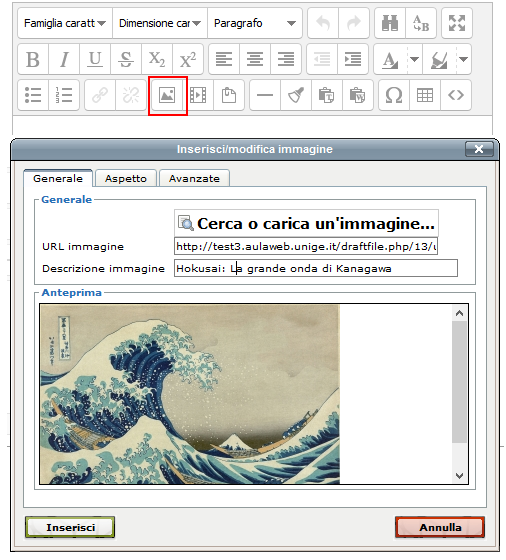Insert a table

pos(425,95)
